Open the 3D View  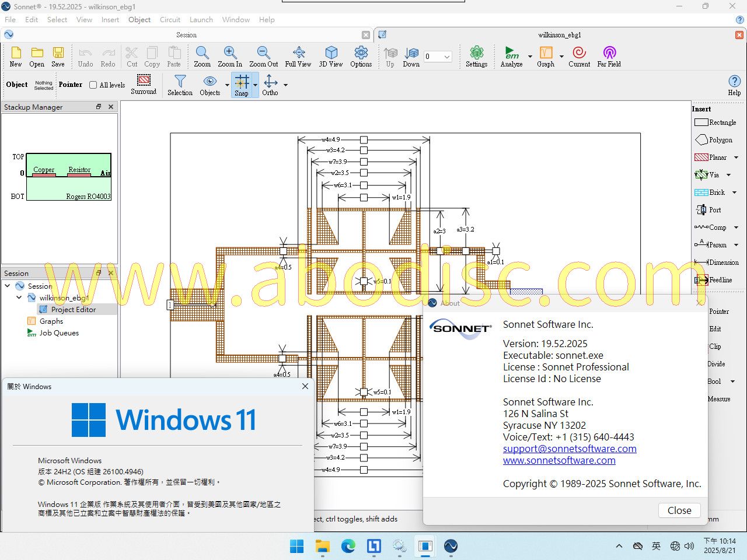(331, 57)
